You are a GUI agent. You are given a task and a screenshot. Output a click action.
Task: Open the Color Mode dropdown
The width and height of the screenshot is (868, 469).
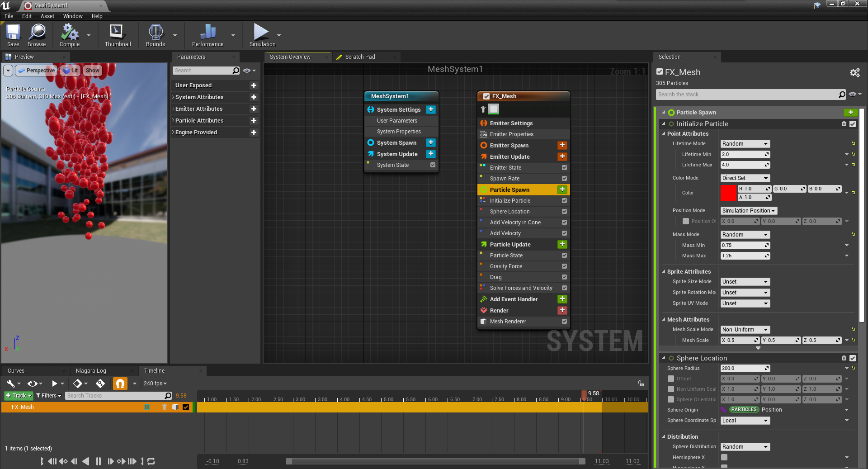point(745,178)
